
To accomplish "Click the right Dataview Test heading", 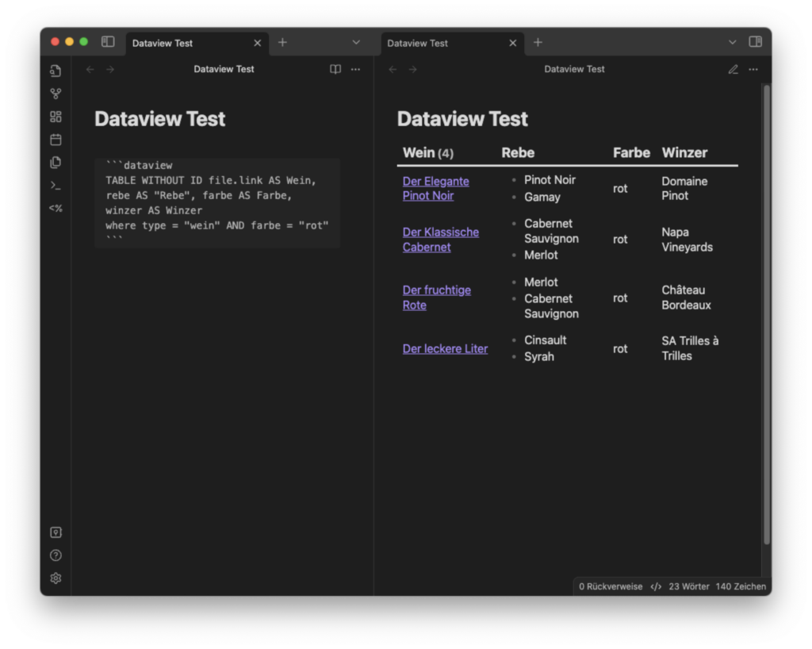I will click(462, 119).
